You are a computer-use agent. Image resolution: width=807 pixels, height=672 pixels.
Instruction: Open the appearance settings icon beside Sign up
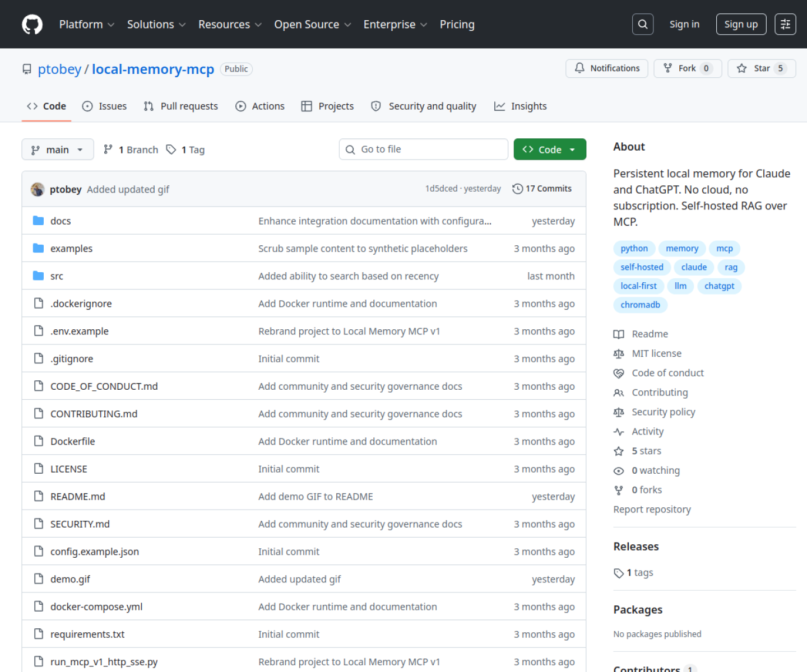785,24
